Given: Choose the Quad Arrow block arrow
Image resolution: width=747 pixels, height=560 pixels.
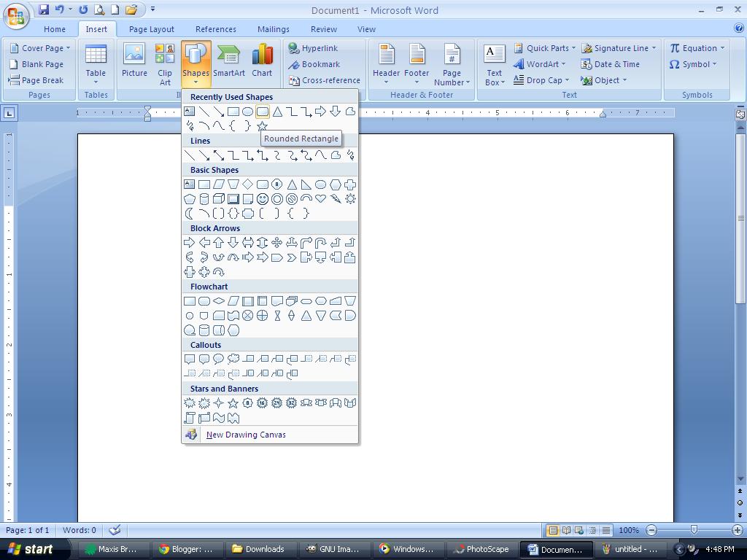Looking at the screenshot, I should pyautogui.click(x=276, y=242).
